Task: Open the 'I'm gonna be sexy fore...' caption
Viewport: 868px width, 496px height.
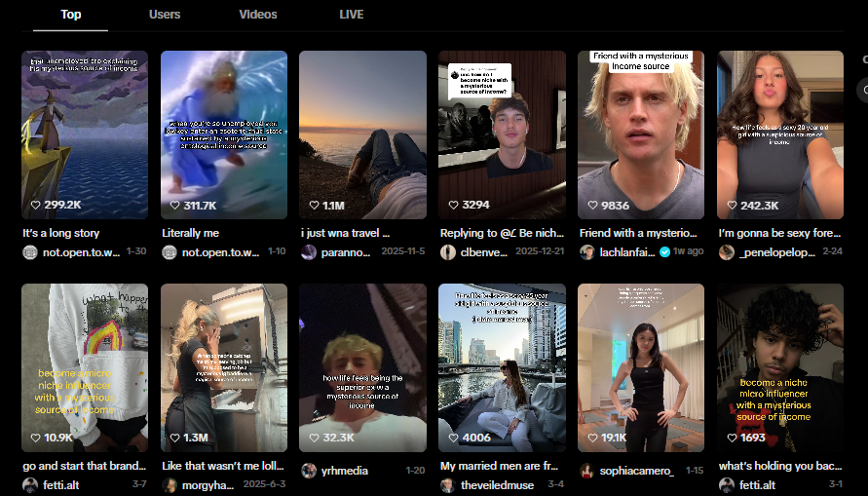Action: click(780, 233)
